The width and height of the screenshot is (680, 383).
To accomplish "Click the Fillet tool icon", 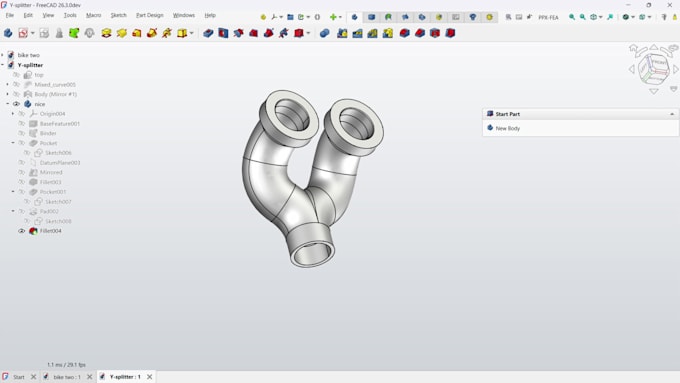I will click(x=405, y=33).
